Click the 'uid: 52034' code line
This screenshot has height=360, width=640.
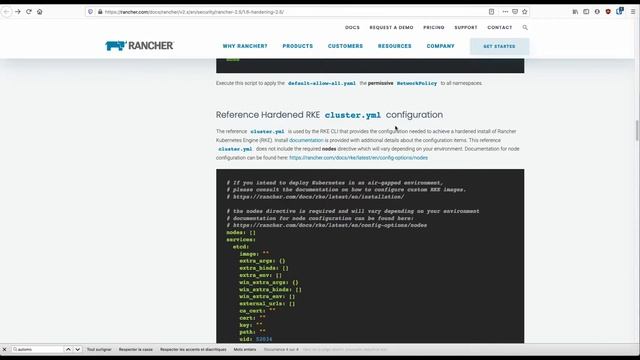click(256, 339)
